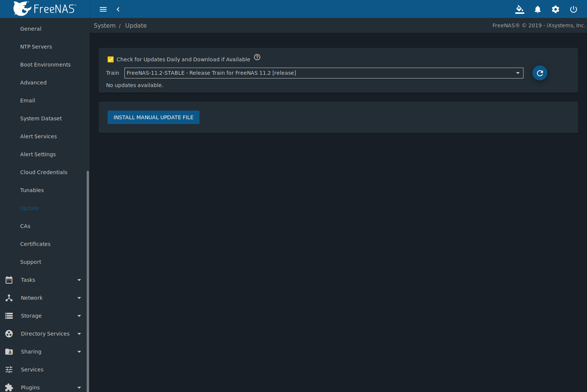Click the Storage disks icon
This screenshot has height=392, width=587.
tap(9, 316)
